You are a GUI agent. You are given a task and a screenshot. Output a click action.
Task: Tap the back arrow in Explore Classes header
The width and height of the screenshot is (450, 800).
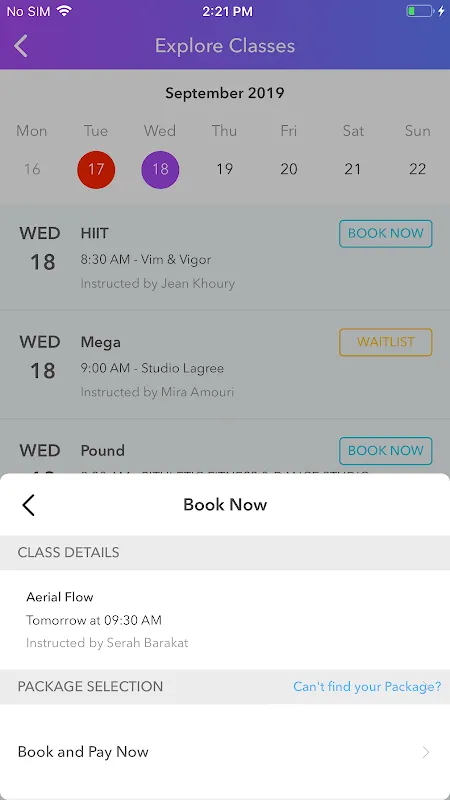[21, 46]
